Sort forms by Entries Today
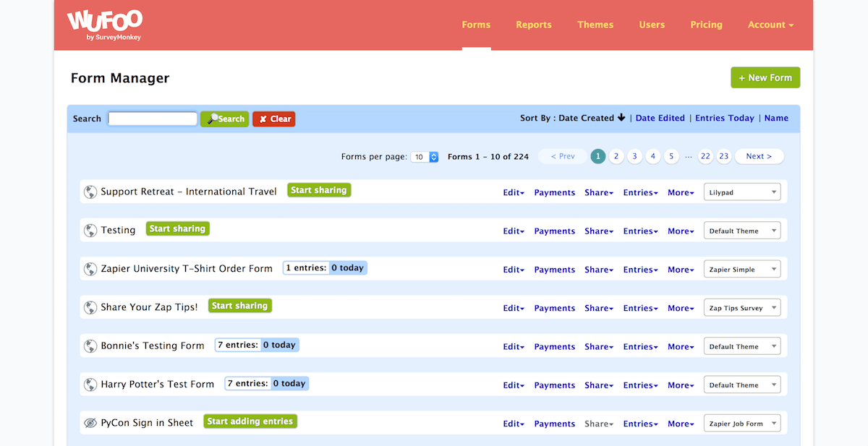 pyautogui.click(x=725, y=118)
